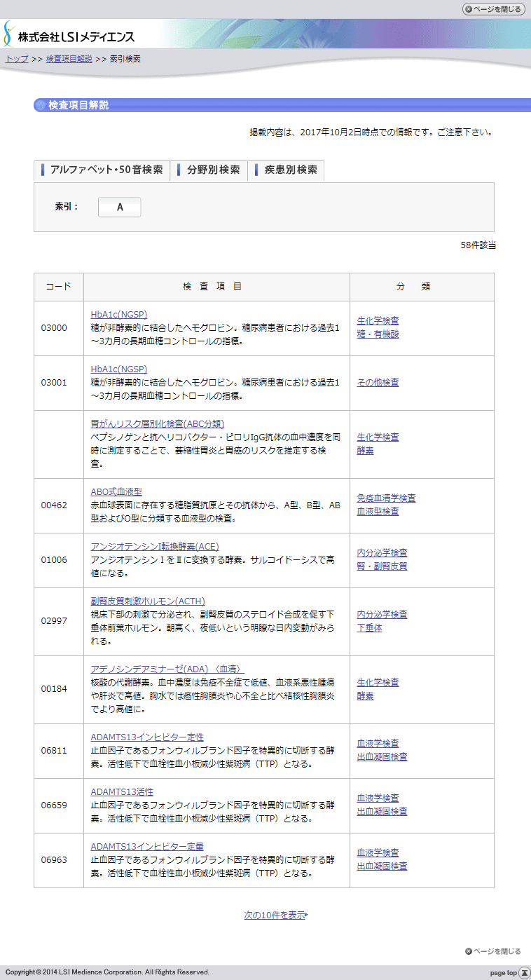531x980 pixels.
Task: Show next 10 results via 次の10件を表示
Action: [275, 915]
